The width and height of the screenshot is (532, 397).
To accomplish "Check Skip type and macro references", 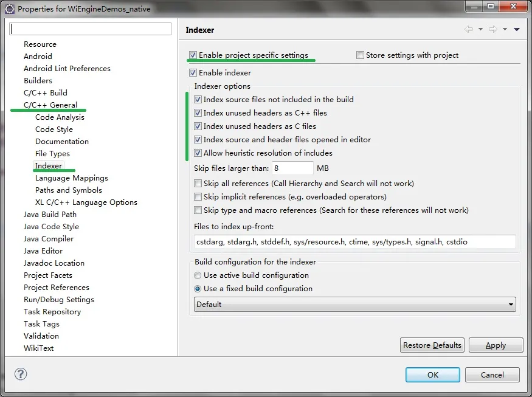I will click(198, 210).
